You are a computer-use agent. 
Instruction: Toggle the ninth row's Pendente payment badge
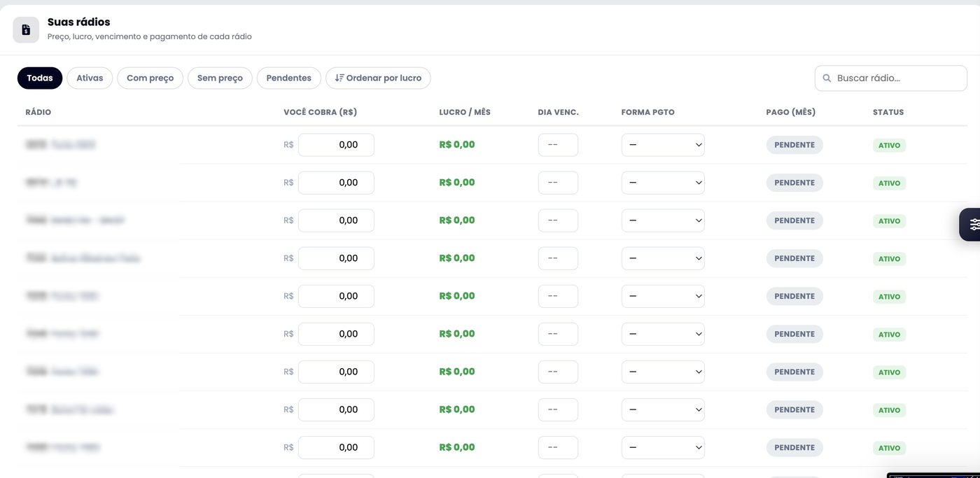[794, 447]
